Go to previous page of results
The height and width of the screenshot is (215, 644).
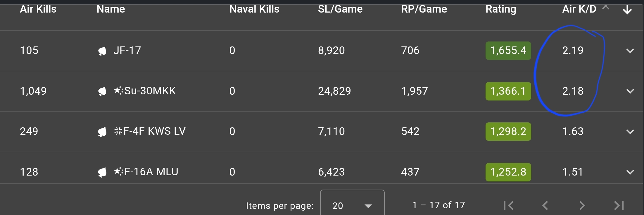545,205
